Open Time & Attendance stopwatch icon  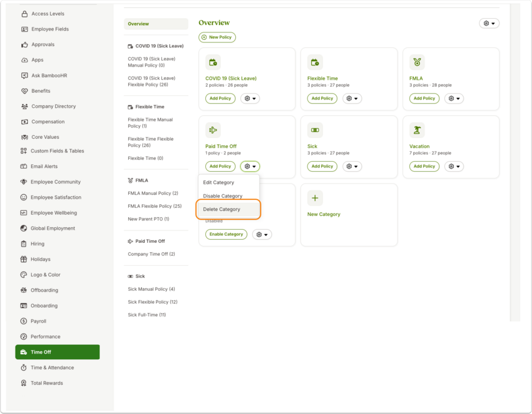(x=24, y=367)
